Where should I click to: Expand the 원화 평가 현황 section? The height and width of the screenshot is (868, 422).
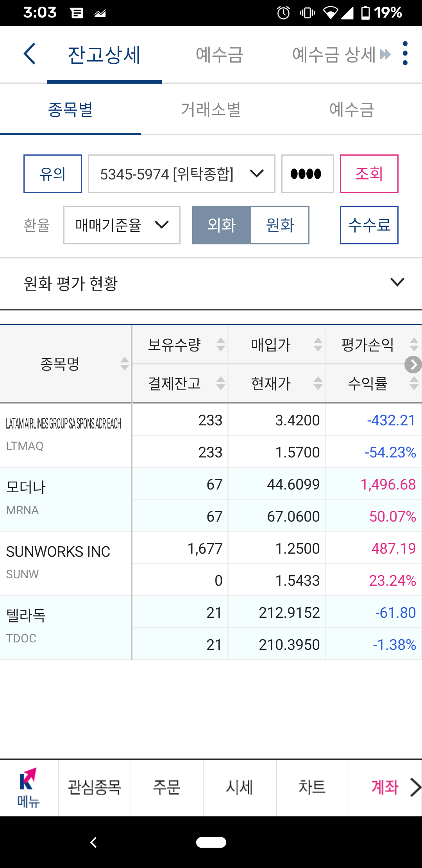[x=211, y=283]
